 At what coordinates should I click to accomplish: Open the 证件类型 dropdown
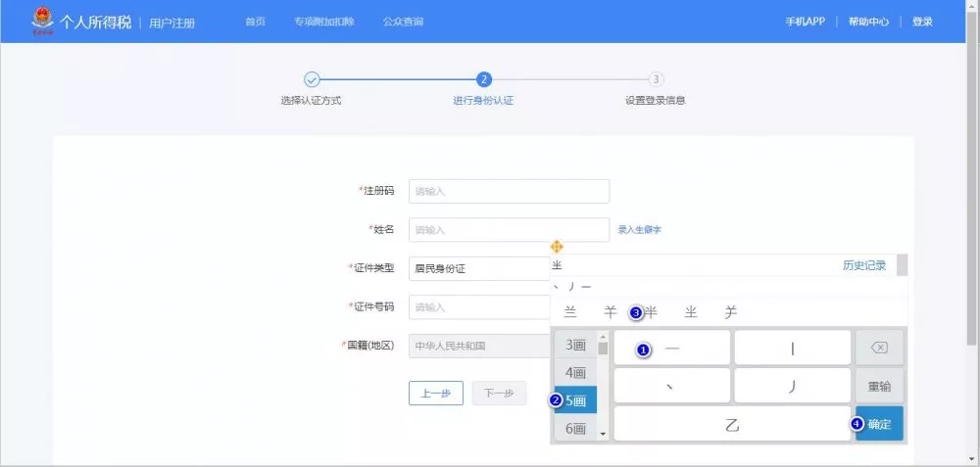[x=480, y=268]
